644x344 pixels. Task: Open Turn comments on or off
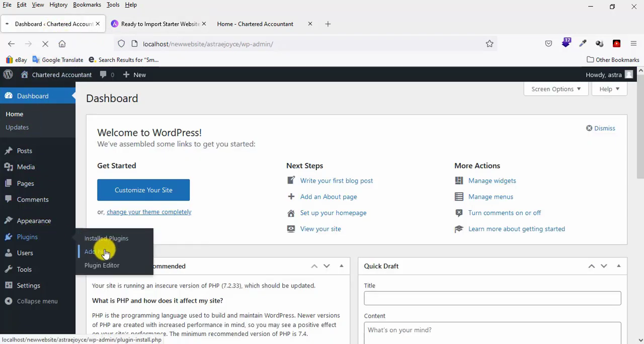[505, 213]
